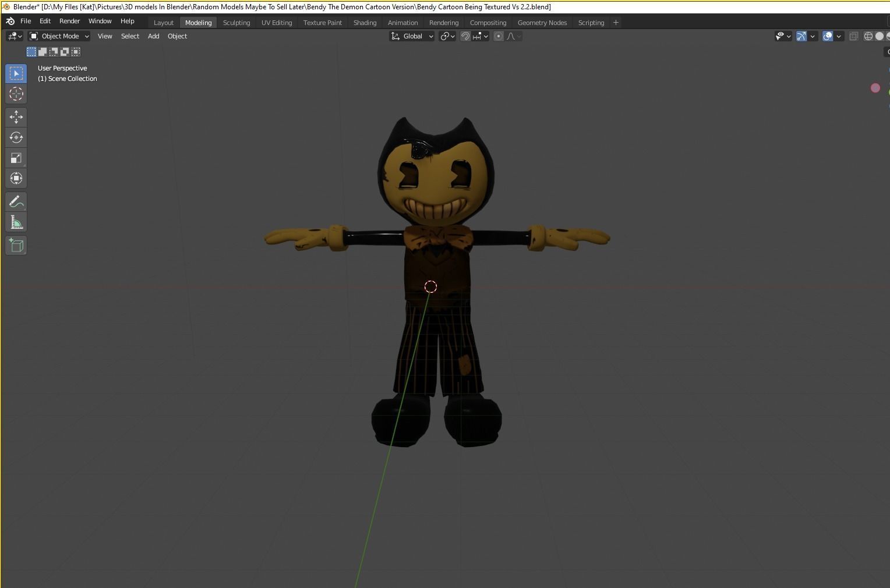890x588 pixels.
Task: Open the Object Mode dropdown
Action: (59, 36)
